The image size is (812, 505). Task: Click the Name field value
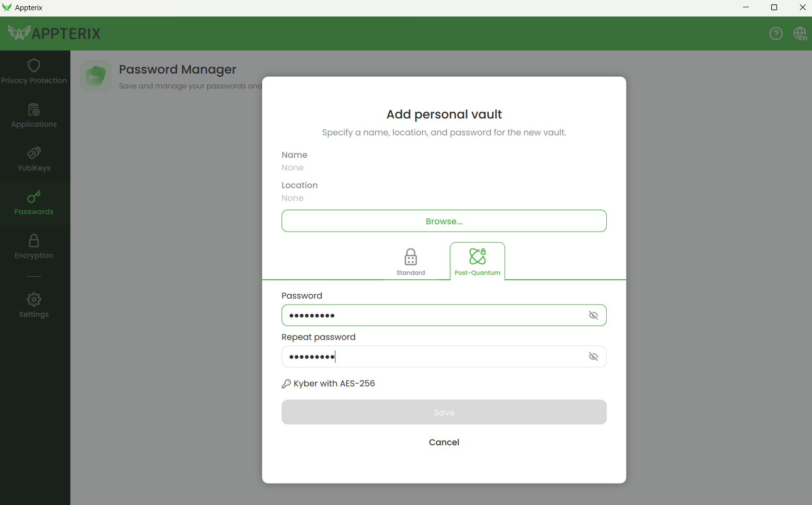[293, 168]
